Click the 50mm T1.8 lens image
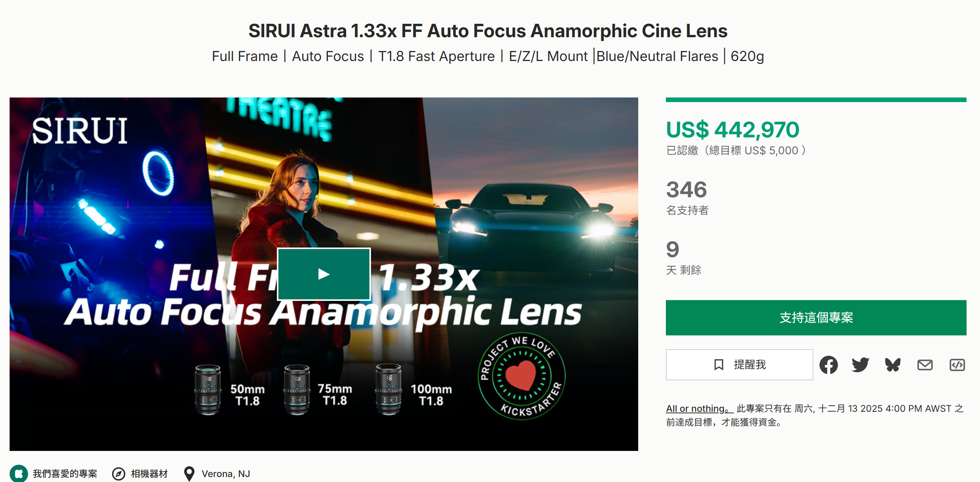Viewport: 980px width, 482px height. coord(208,390)
